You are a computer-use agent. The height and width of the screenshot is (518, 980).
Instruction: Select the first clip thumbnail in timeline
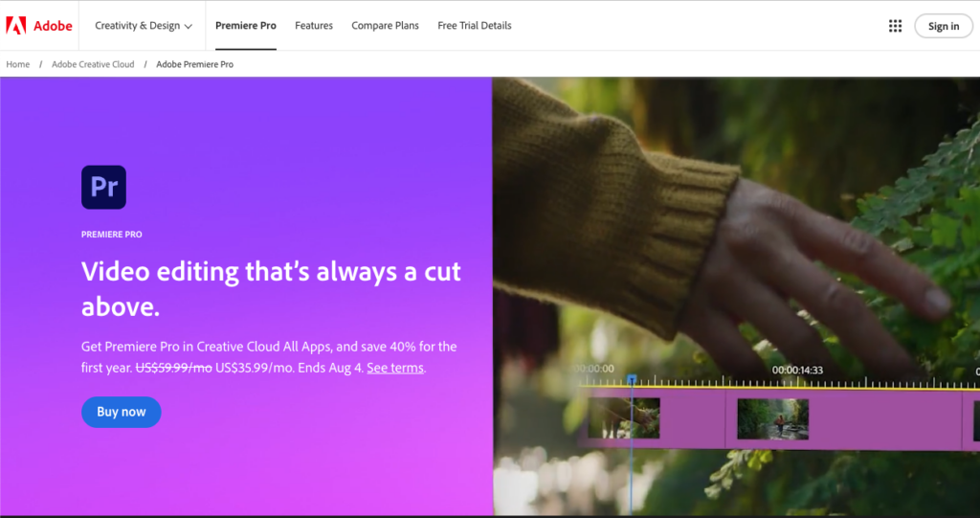click(624, 417)
